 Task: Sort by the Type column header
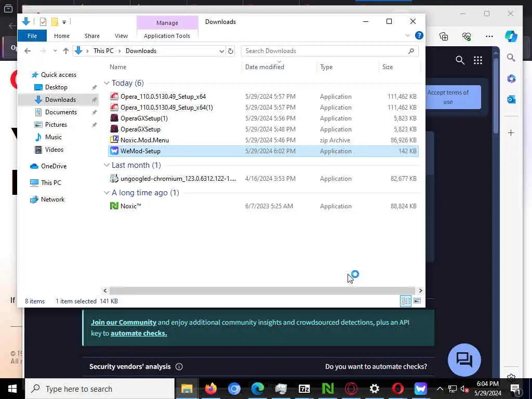click(326, 67)
